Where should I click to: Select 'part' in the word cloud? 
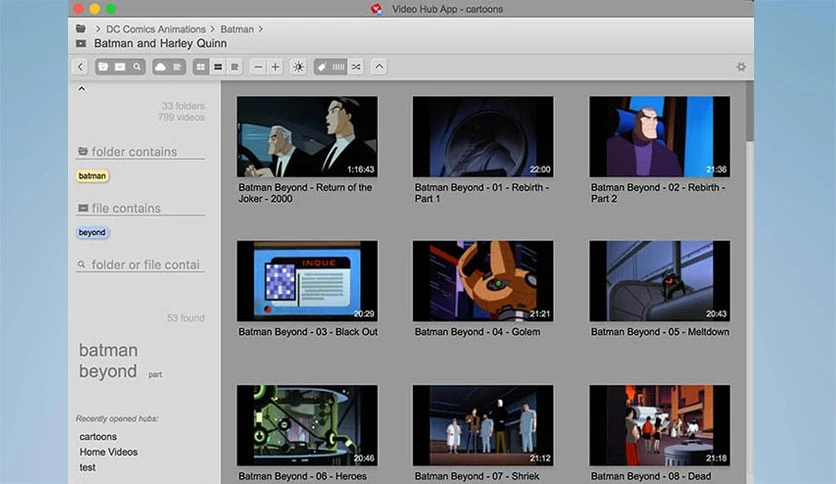tap(155, 374)
